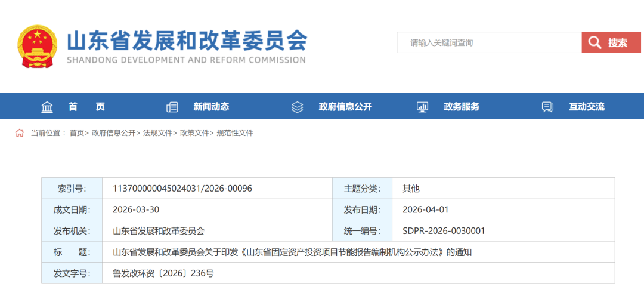Click the chat bubble icon beside 互动交流
Viewport: 644px width, 302px height.
click(547, 107)
